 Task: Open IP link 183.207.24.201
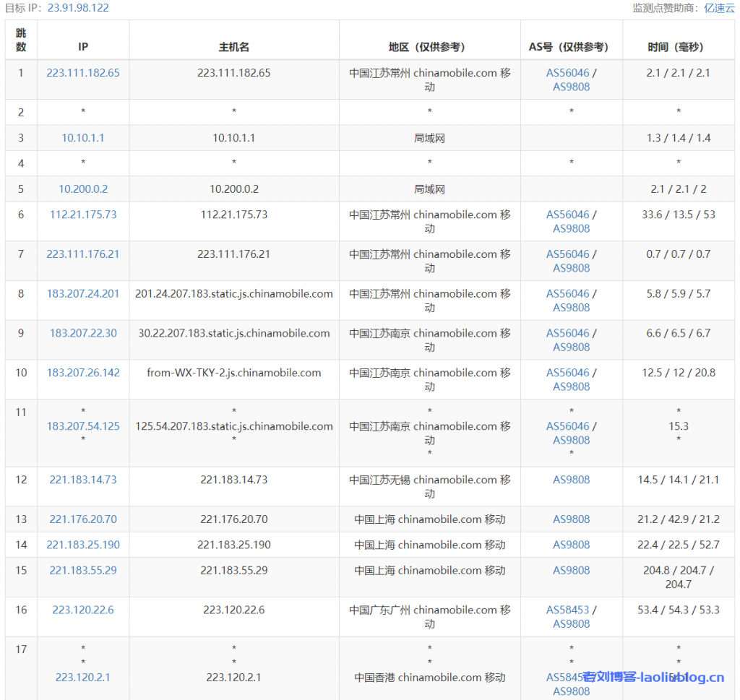(82, 293)
